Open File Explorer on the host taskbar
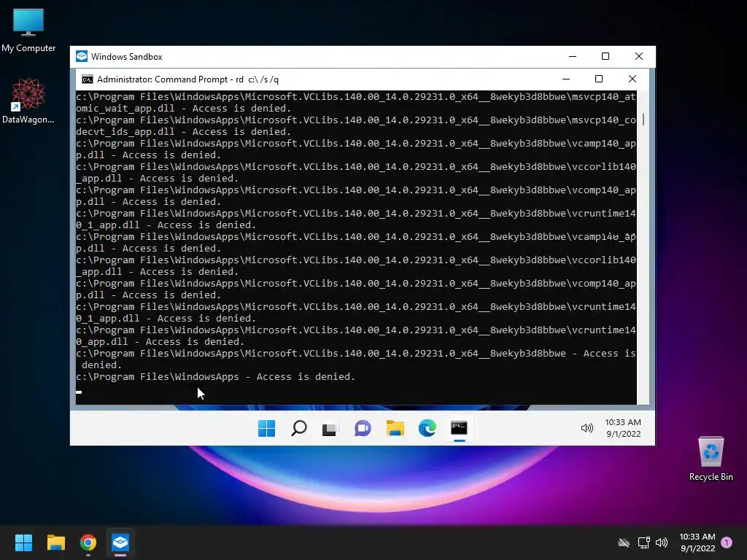Screen dimensions: 747x560 pos(55,542)
